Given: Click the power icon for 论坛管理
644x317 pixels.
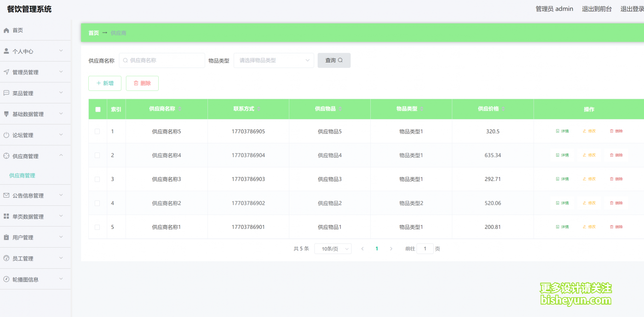Looking at the screenshot, I should [x=6, y=135].
